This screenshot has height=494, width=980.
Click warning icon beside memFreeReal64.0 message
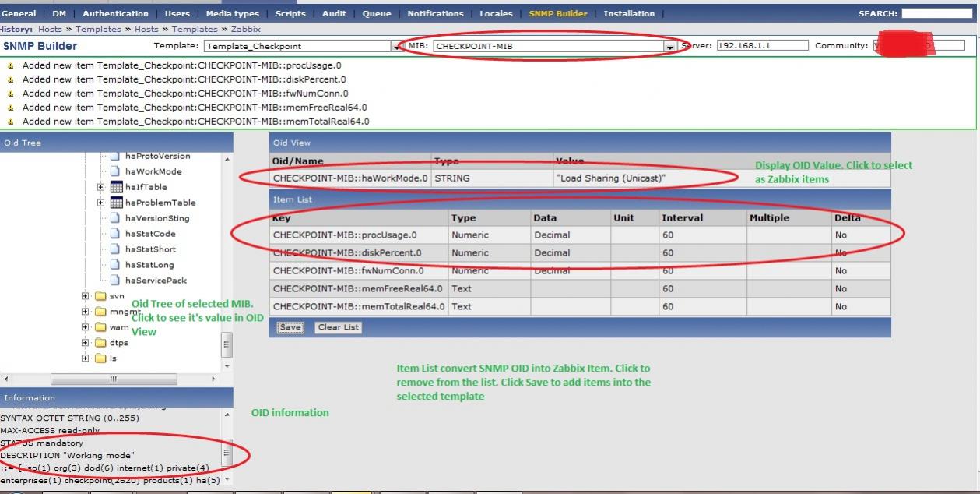pyautogui.click(x=11, y=108)
